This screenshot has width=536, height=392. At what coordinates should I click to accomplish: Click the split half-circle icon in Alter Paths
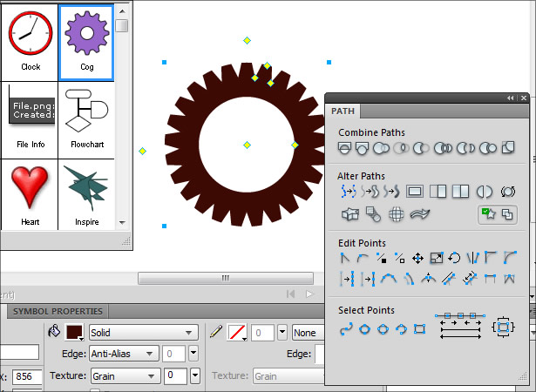484,192
